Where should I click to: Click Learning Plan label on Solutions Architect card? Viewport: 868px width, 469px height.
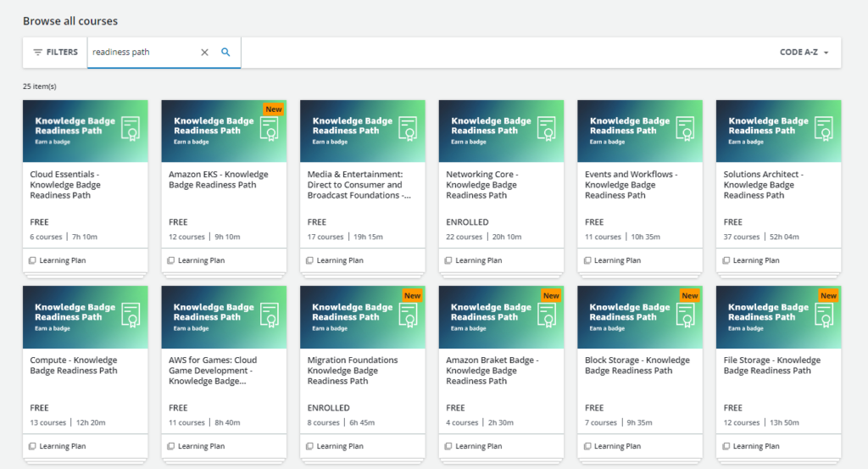point(756,260)
